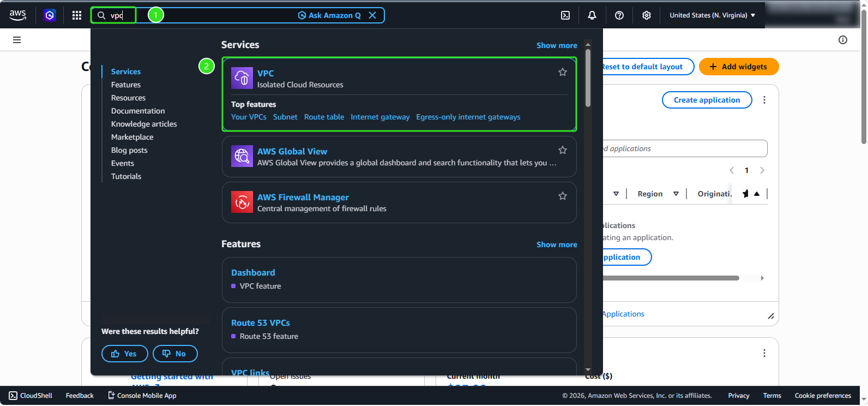This screenshot has height=406, width=868.
Task: Click the AWS Firewall Manager service icon
Action: (x=242, y=202)
